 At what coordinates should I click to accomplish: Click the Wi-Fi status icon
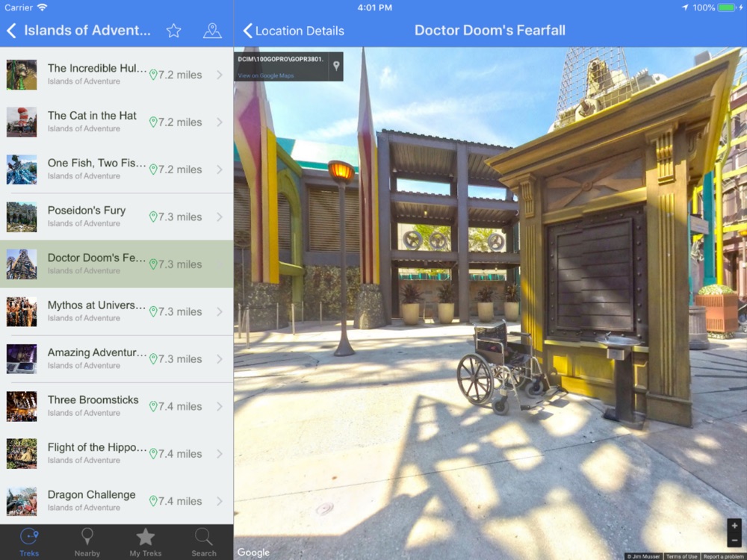pyautogui.click(x=43, y=7)
